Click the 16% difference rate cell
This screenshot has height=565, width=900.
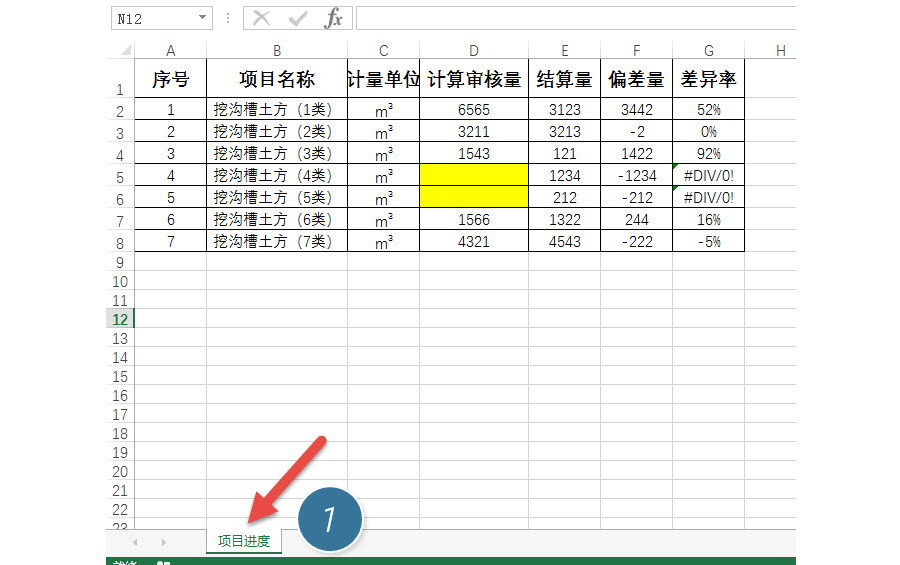(x=708, y=219)
